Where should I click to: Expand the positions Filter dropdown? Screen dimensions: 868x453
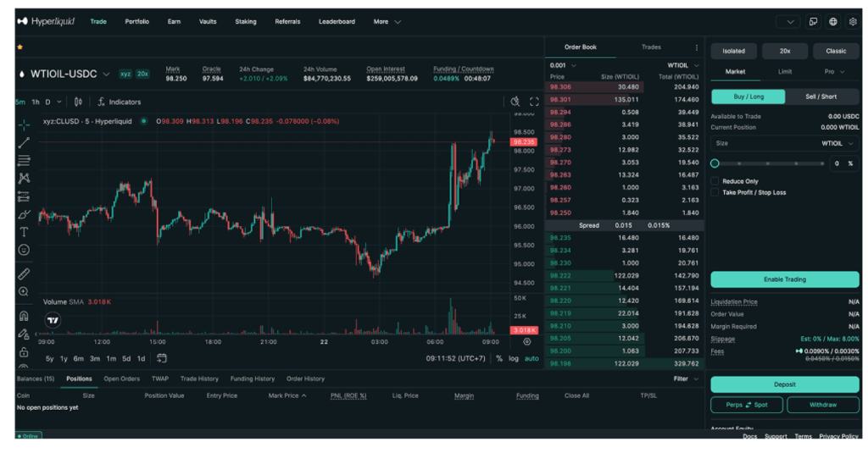[x=686, y=378]
